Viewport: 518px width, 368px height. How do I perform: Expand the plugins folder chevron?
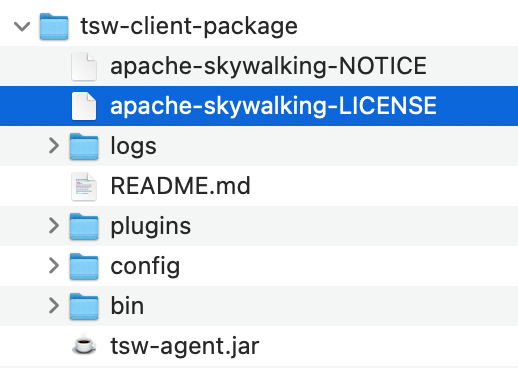pos(54,226)
